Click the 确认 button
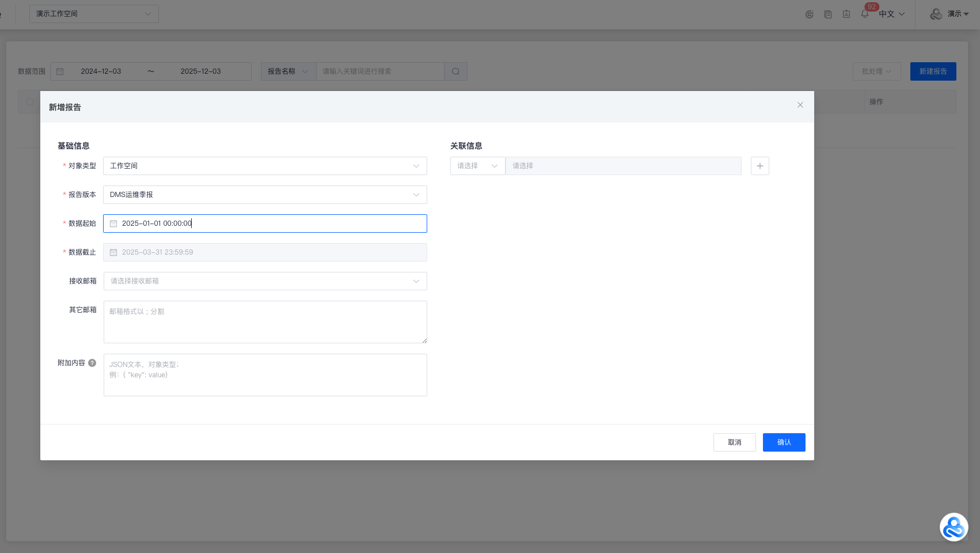This screenshot has width=980, height=553. click(x=784, y=442)
